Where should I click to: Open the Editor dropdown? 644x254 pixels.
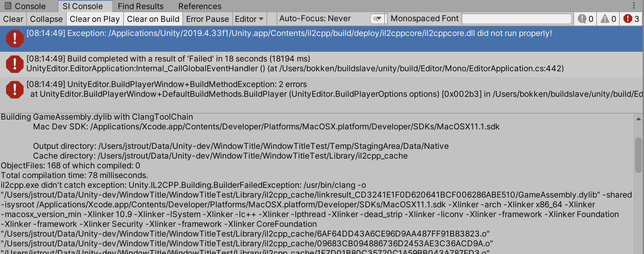pyautogui.click(x=249, y=19)
